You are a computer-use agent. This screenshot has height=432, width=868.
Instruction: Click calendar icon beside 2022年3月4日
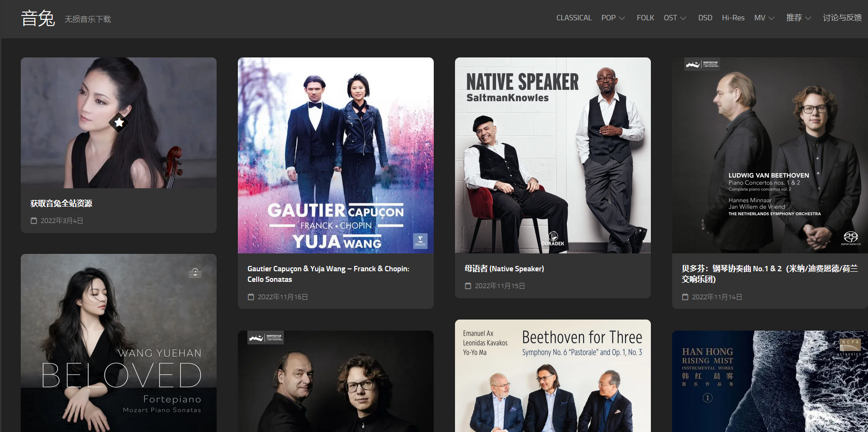(34, 221)
